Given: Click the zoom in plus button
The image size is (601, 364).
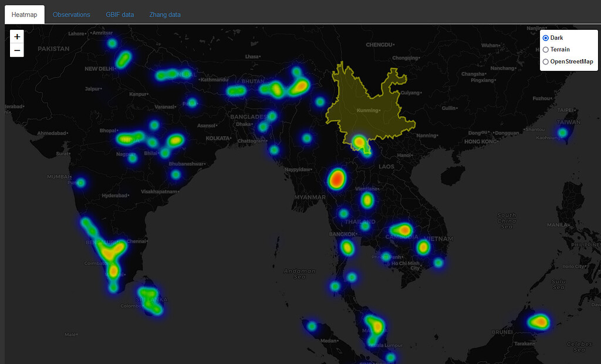Looking at the screenshot, I should tap(17, 36).
